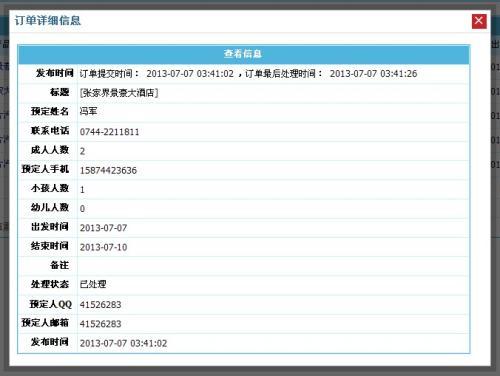Screen dimensions: 500x376
Task: Select departure date 2013-07-07
Action: coord(103,228)
